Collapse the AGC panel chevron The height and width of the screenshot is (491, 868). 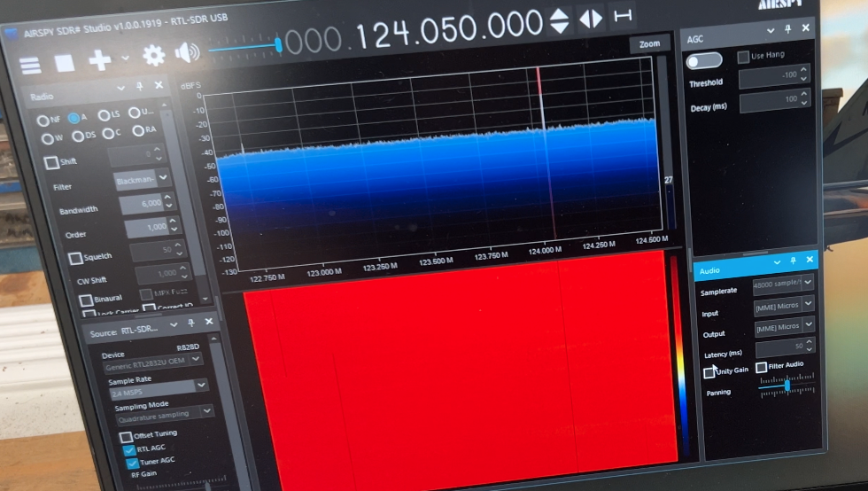click(770, 31)
